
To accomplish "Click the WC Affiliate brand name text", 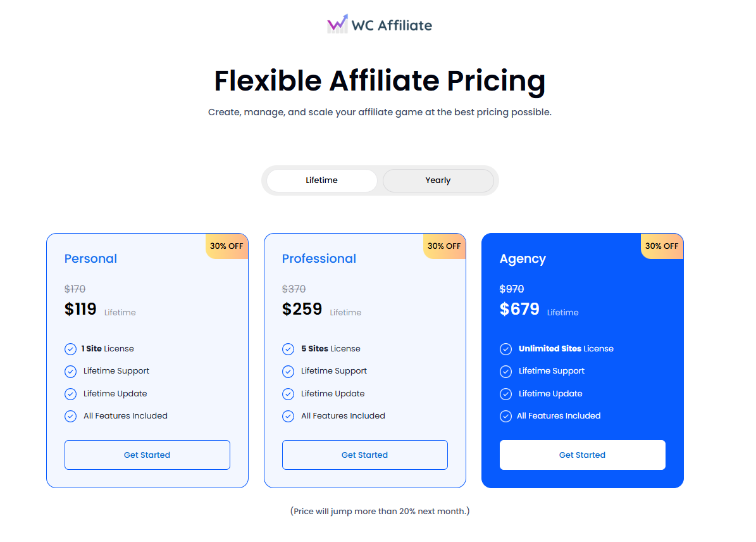I will click(392, 25).
